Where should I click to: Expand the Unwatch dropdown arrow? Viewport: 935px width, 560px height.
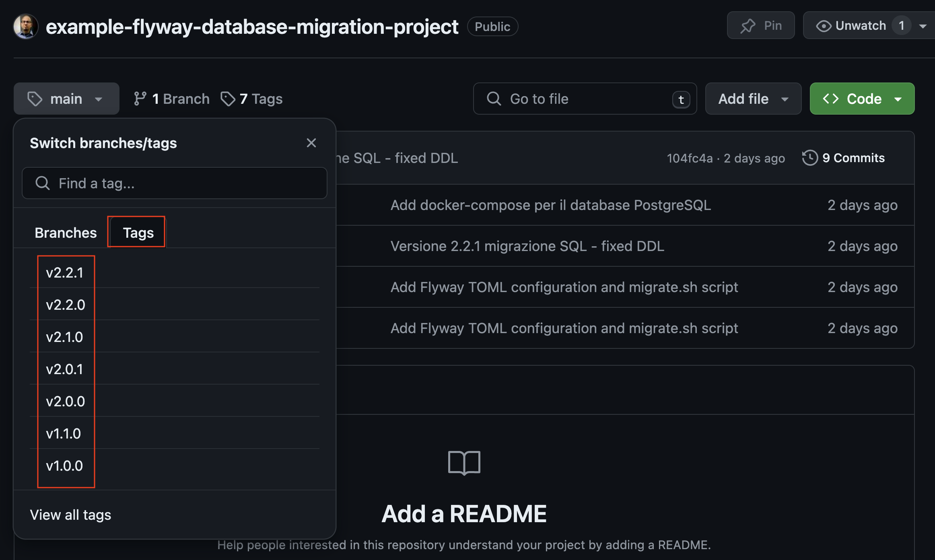923,26
